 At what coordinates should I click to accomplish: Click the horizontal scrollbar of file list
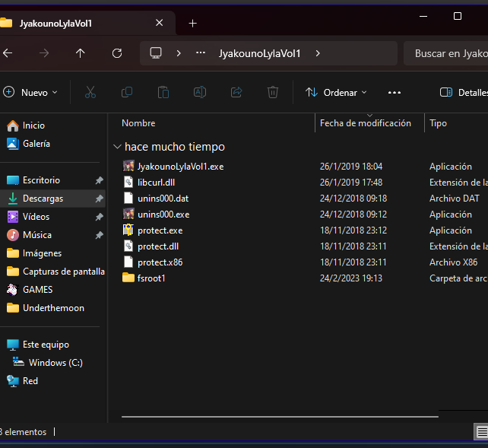(x=280, y=416)
